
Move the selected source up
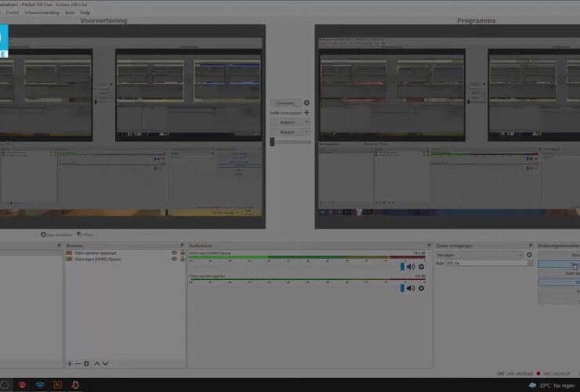(x=97, y=364)
